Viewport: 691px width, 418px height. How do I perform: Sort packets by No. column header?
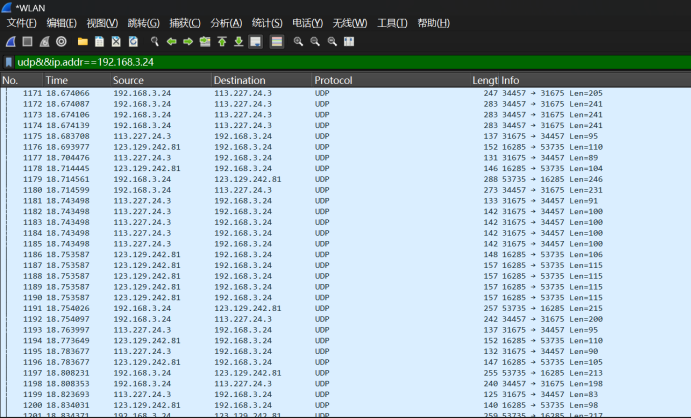pos(21,80)
